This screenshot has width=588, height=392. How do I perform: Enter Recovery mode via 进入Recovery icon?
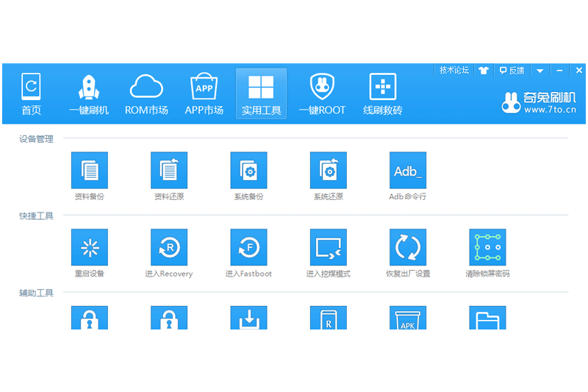pos(169,247)
